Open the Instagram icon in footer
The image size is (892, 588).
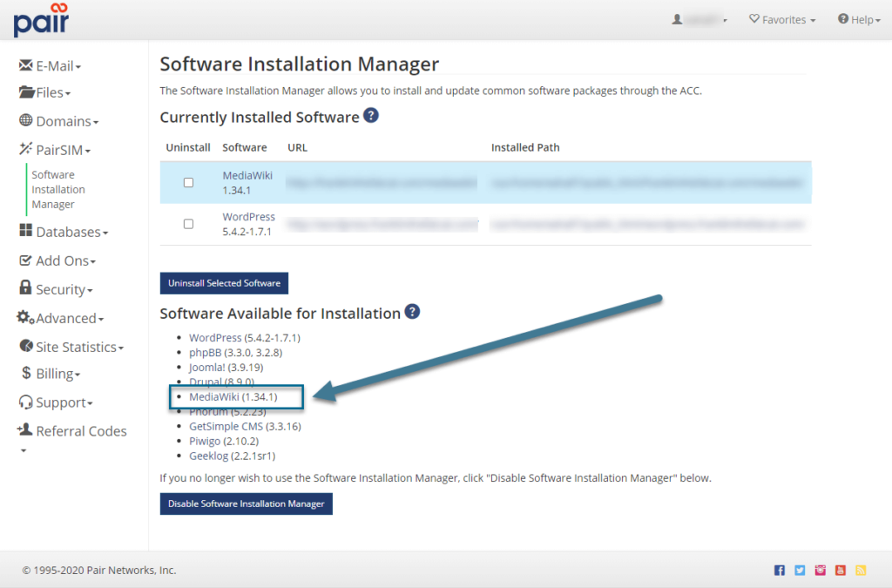coord(820,571)
